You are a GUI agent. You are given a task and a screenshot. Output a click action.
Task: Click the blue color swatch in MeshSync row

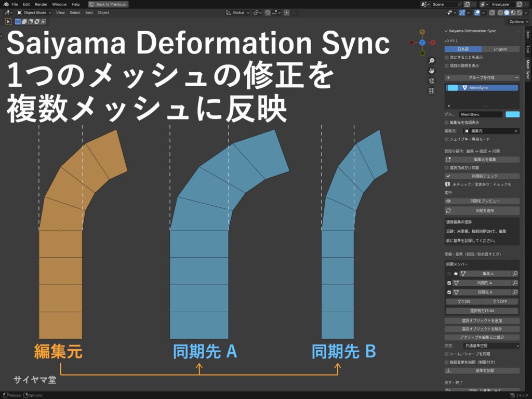click(x=453, y=88)
